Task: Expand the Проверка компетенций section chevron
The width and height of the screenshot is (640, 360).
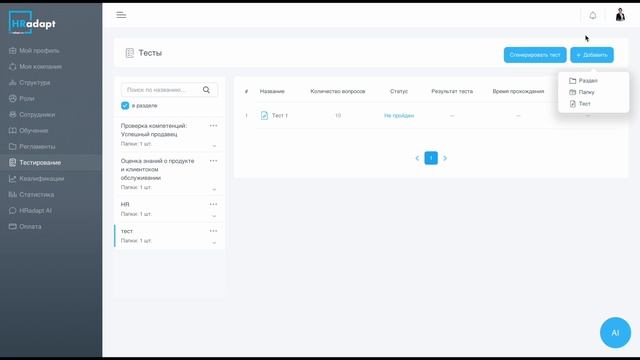Action: (x=214, y=145)
